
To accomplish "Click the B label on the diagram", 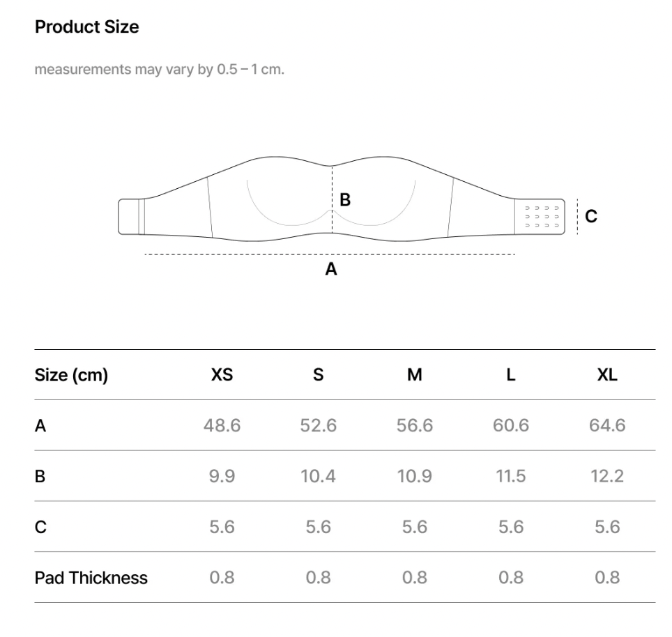I will (x=345, y=200).
